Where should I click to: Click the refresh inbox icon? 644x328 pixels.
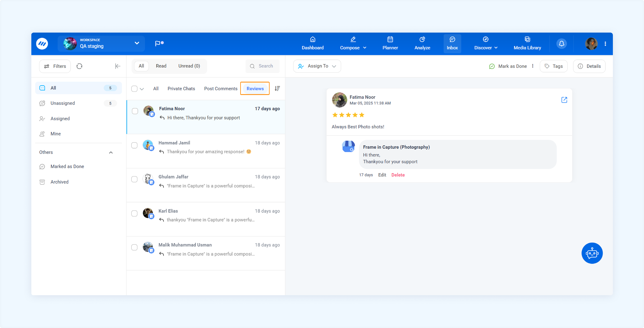[79, 66]
